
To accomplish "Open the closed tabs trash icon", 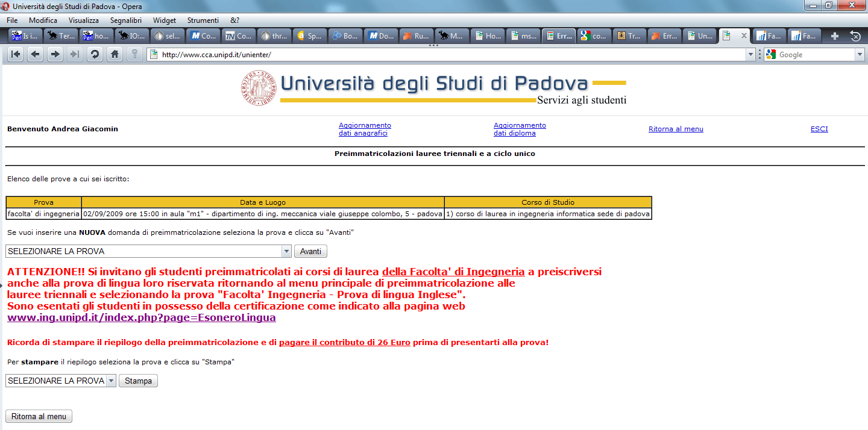I will pyautogui.click(x=855, y=36).
